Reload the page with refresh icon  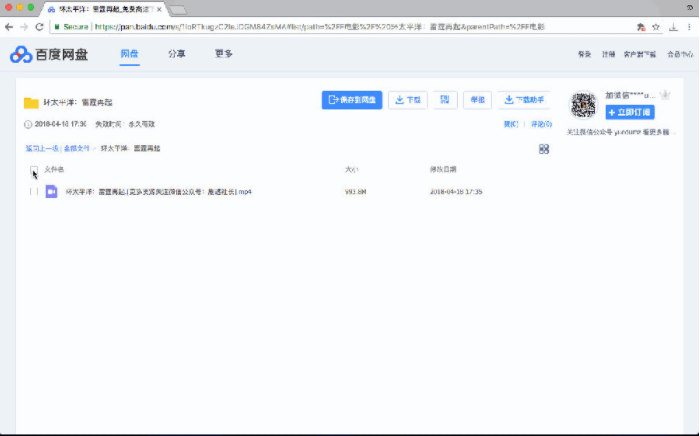(x=39, y=27)
